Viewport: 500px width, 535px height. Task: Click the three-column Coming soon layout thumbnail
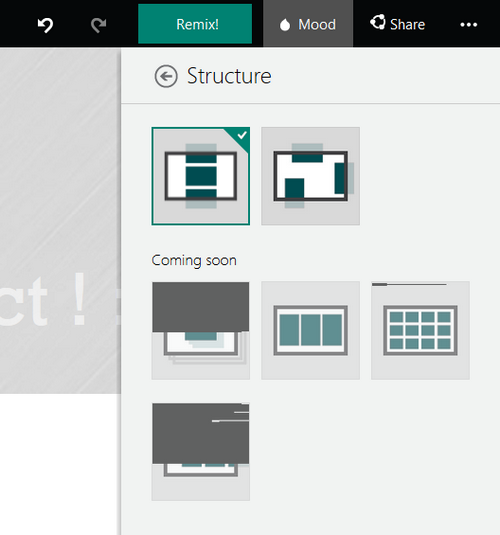tap(311, 330)
